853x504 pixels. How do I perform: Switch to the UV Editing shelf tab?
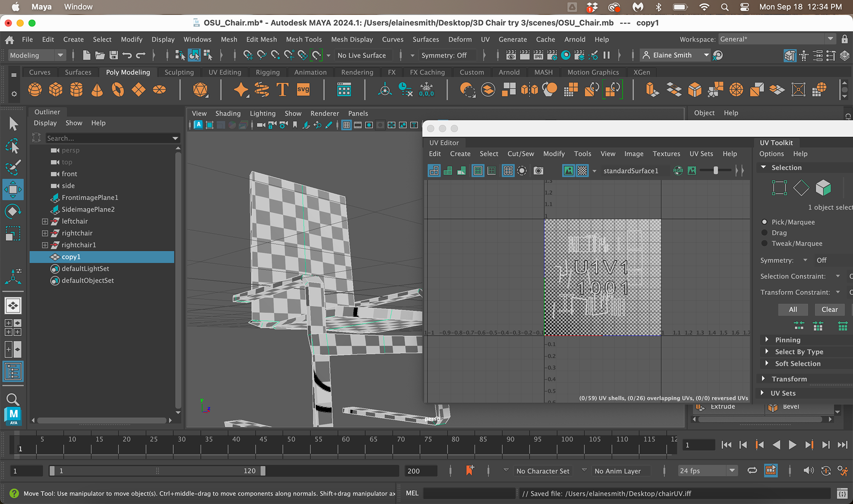click(225, 72)
